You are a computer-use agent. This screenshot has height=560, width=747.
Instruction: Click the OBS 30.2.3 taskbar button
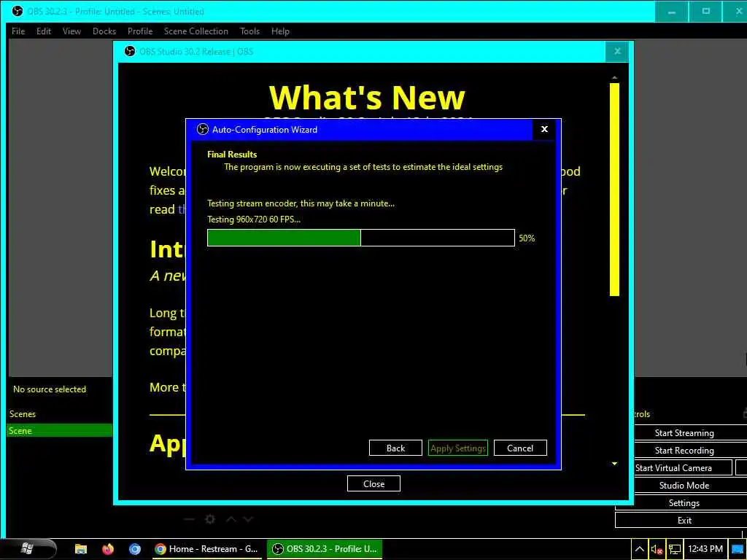[x=326, y=548]
